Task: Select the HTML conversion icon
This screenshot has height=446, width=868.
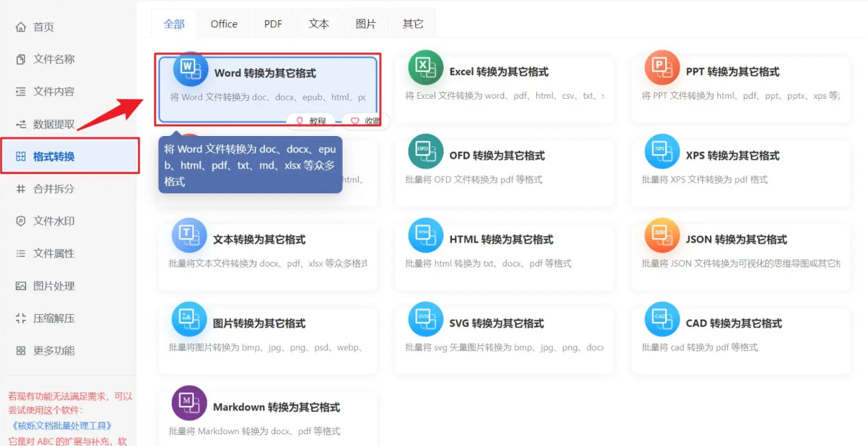Action: pos(426,235)
